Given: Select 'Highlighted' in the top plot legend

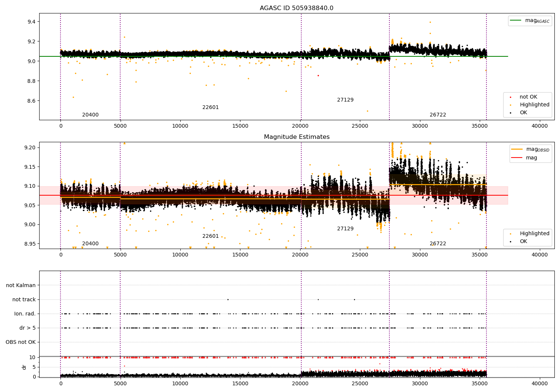Looking at the screenshot, I should click(x=535, y=105).
